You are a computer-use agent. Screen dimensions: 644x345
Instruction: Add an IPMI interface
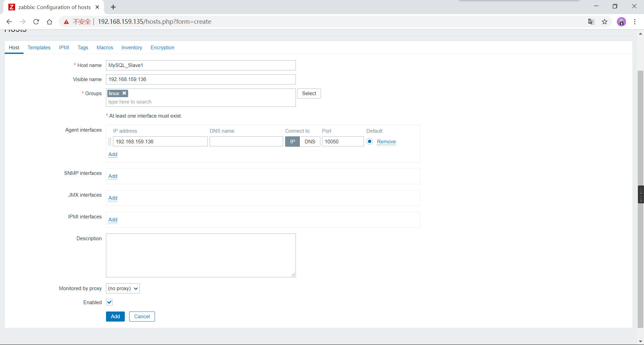113,220
